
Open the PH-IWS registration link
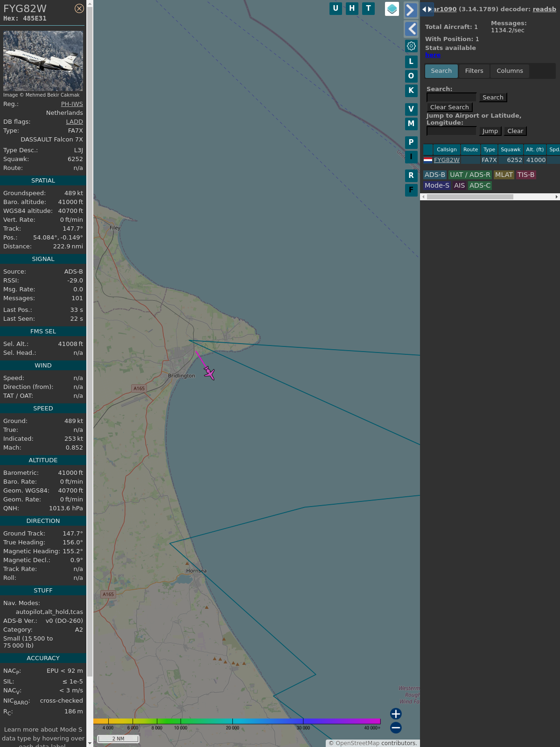[x=72, y=104]
